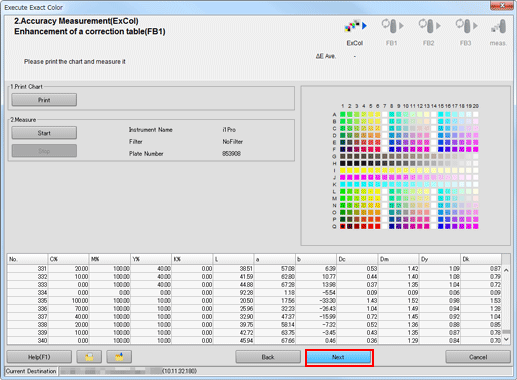The height and width of the screenshot is (380, 517).
Task: Click the FB1 step icon
Action: click(x=392, y=26)
